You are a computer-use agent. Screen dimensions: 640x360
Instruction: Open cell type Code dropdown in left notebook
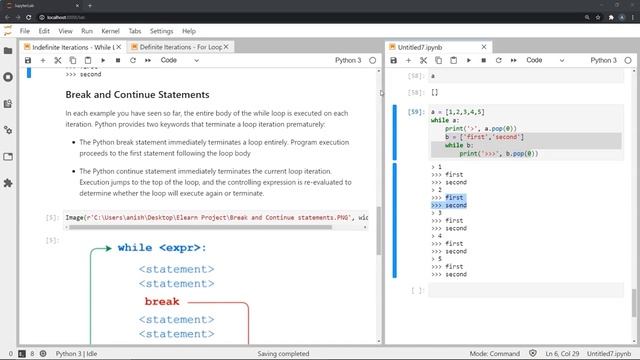click(x=180, y=60)
